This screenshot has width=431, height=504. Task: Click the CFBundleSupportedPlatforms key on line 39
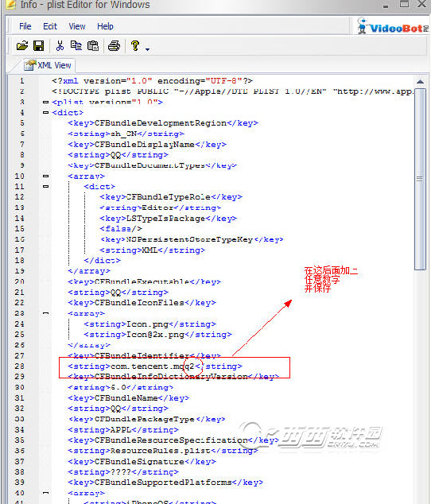point(165,483)
